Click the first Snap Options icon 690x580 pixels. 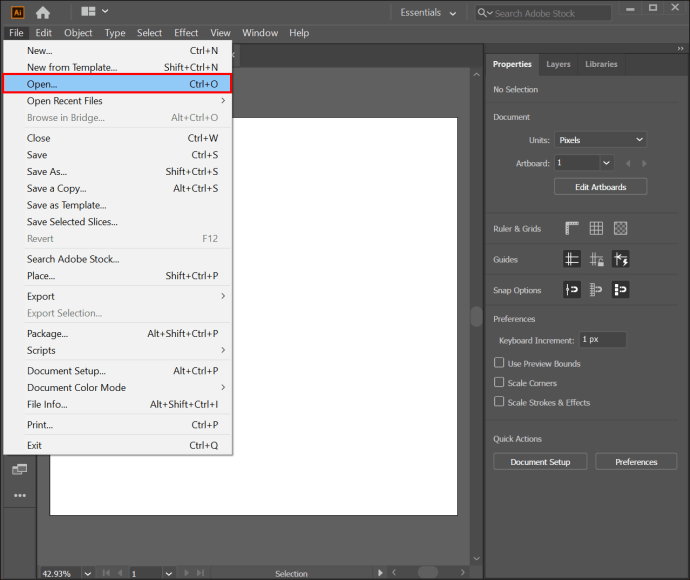572,290
